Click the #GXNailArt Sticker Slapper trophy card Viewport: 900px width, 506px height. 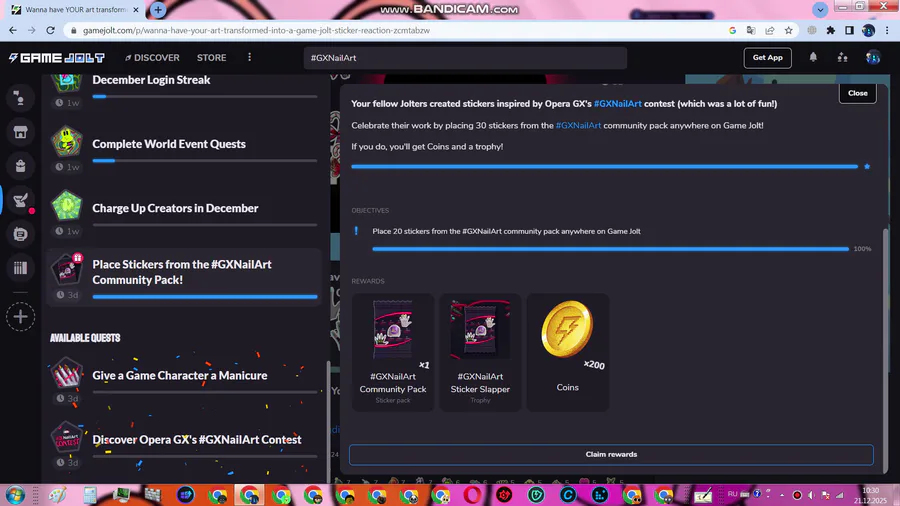[x=480, y=352]
